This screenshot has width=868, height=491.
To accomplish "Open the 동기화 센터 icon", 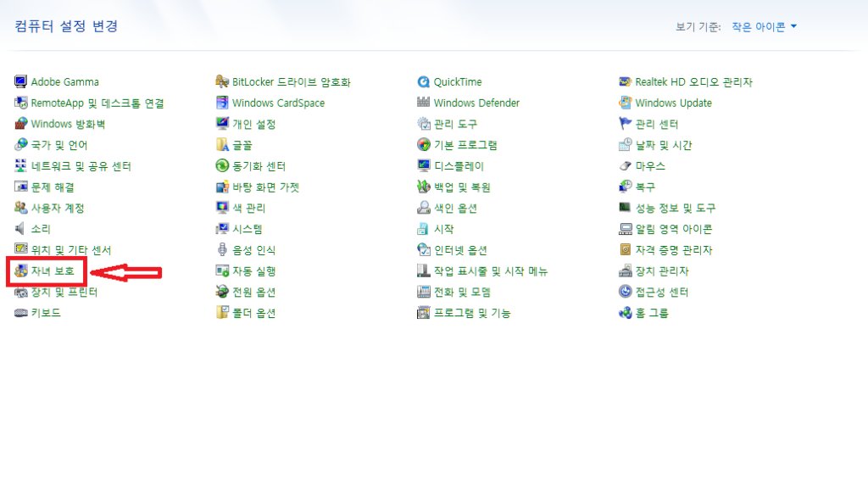I will tap(222, 166).
